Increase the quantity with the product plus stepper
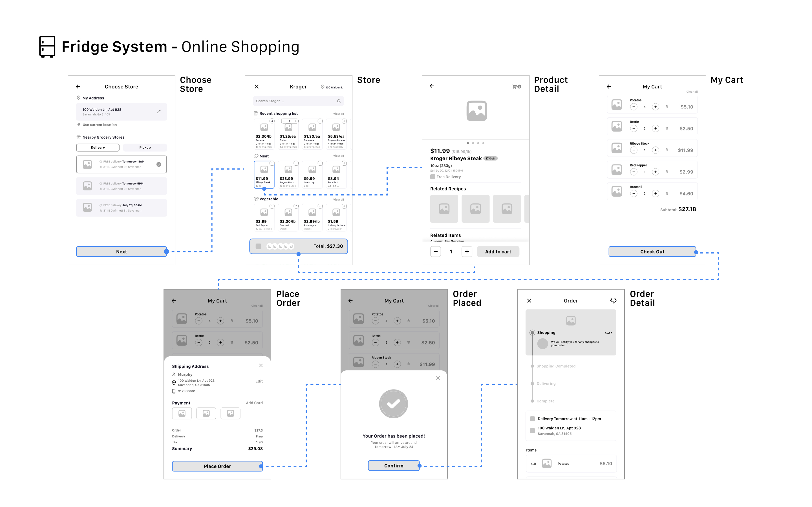Viewport: 812px width, 507px height. pos(467,252)
